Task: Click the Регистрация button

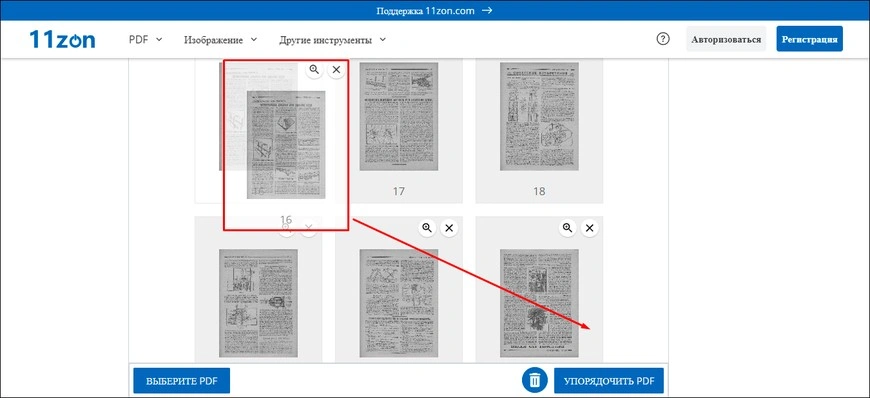Action: pos(809,39)
